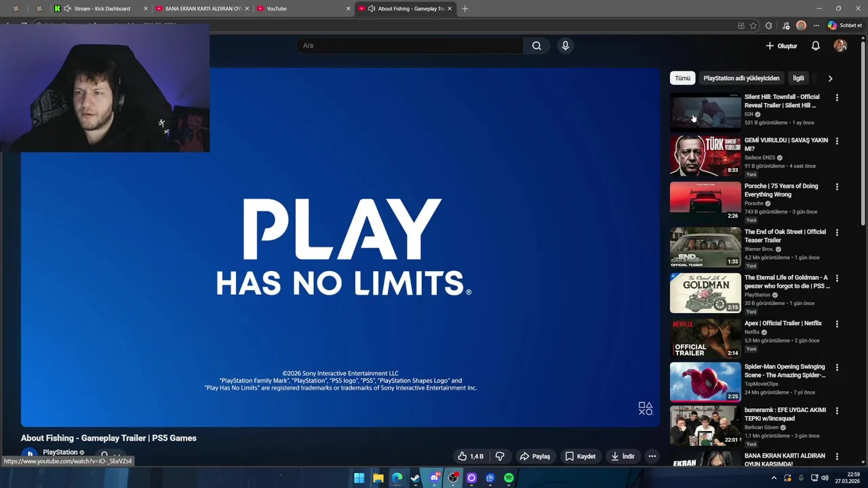Open the YouTube account avatar menu
The width and height of the screenshot is (868, 488).
(x=840, y=45)
